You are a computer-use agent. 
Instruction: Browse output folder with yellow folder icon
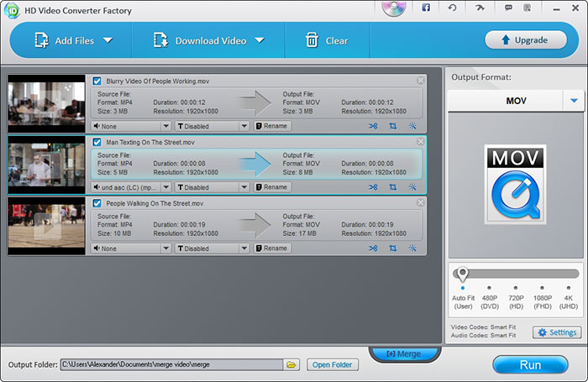[x=291, y=364]
